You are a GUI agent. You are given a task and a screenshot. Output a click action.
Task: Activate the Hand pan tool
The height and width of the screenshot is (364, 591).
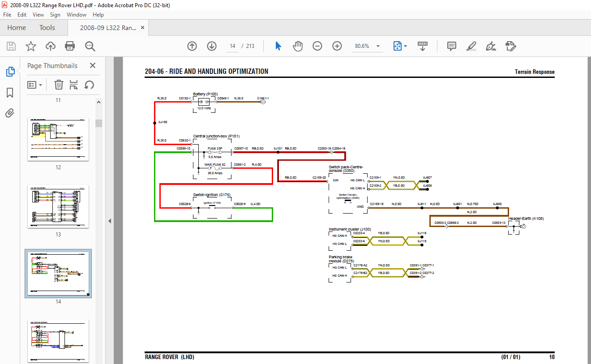pyautogui.click(x=298, y=46)
